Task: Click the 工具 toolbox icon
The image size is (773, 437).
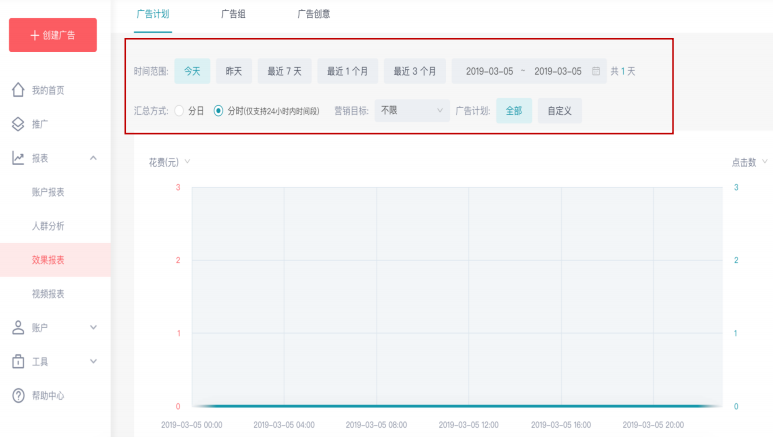Action: coord(18,362)
